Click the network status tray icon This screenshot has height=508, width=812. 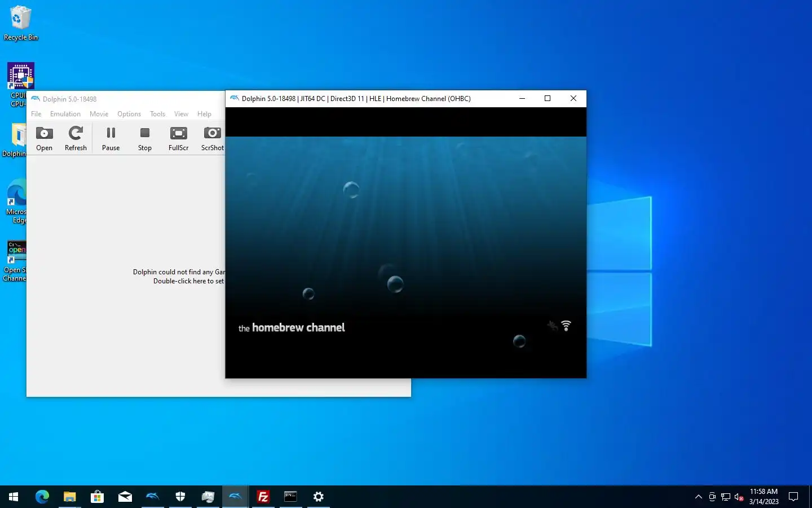coord(726,497)
